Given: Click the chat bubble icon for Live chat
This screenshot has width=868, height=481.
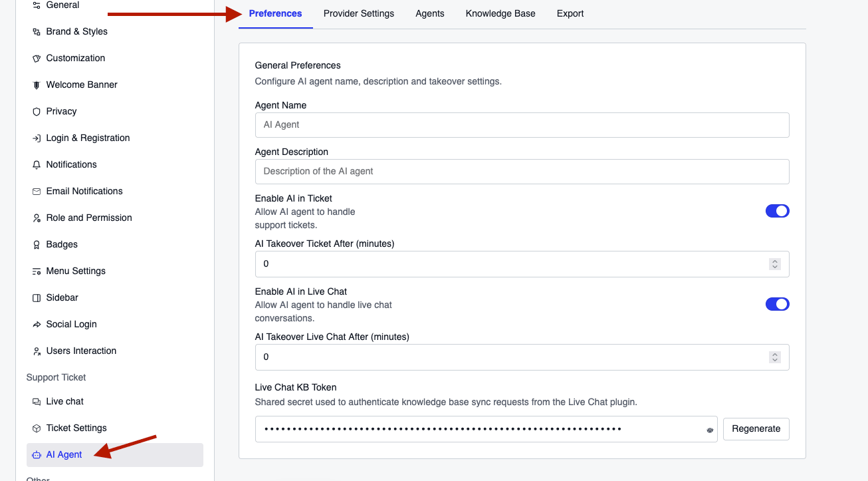Looking at the screenshot, I should tap(37, 402).
